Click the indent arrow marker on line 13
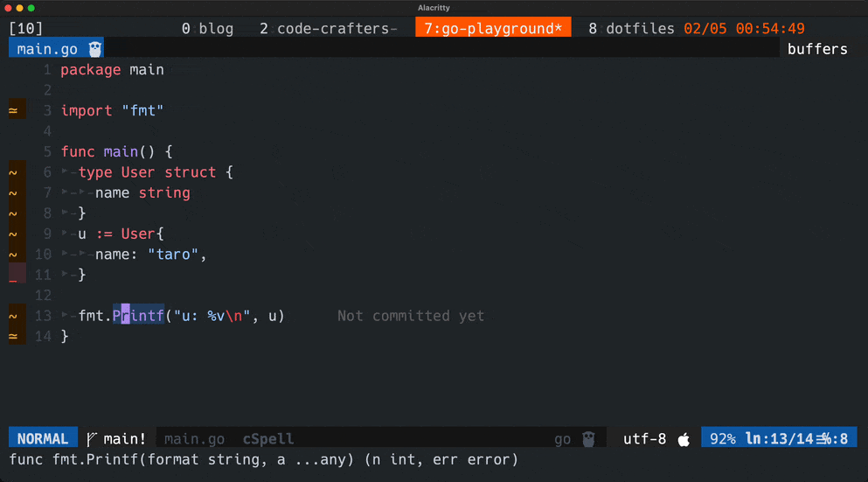 [x=66, y=316]
